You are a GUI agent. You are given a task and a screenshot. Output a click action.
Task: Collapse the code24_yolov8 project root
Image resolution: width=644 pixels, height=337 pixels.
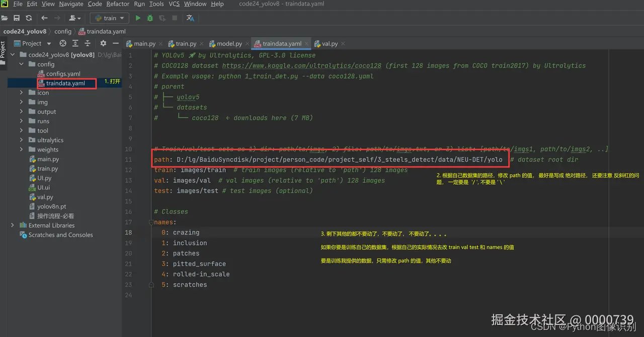click(13, 55)
